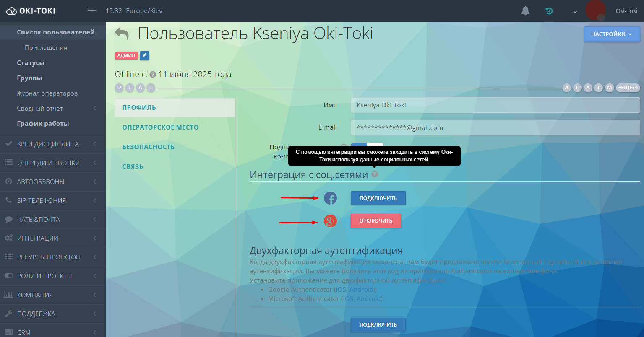Click the +ЕЩЕ: 4 timeline badge
Viewport: 644px width, 337px height.
coord(628,88)
